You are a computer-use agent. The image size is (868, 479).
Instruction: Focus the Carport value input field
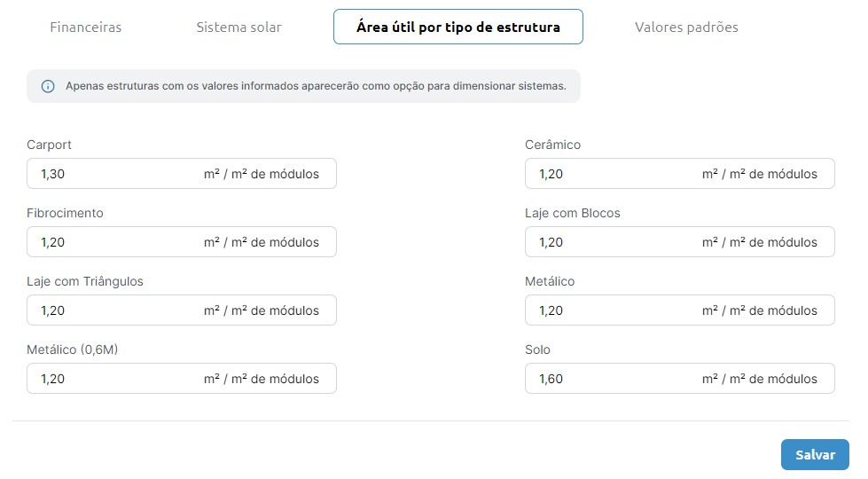coord(182,174)
